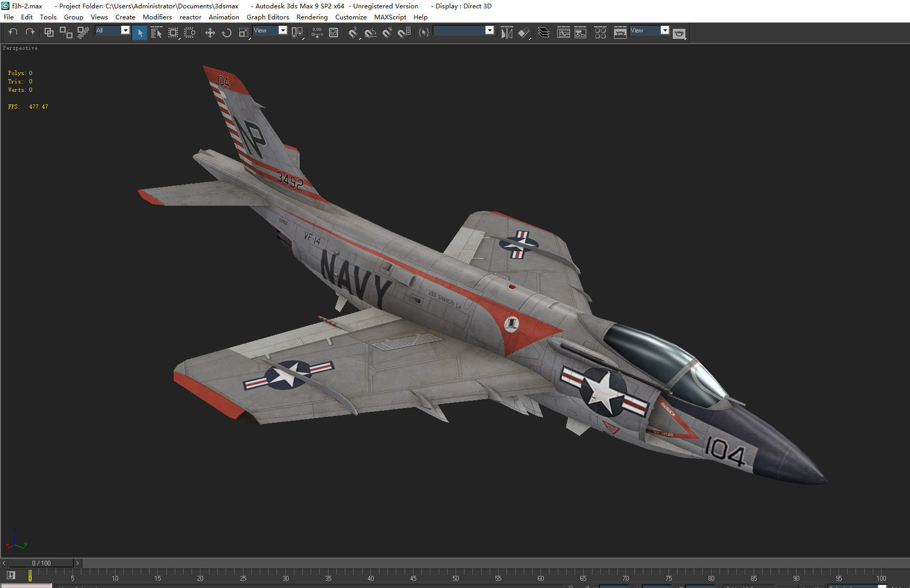Click the 0 / 100 time slider
This screenshot has width=910, height=588.
click(41, 563)
